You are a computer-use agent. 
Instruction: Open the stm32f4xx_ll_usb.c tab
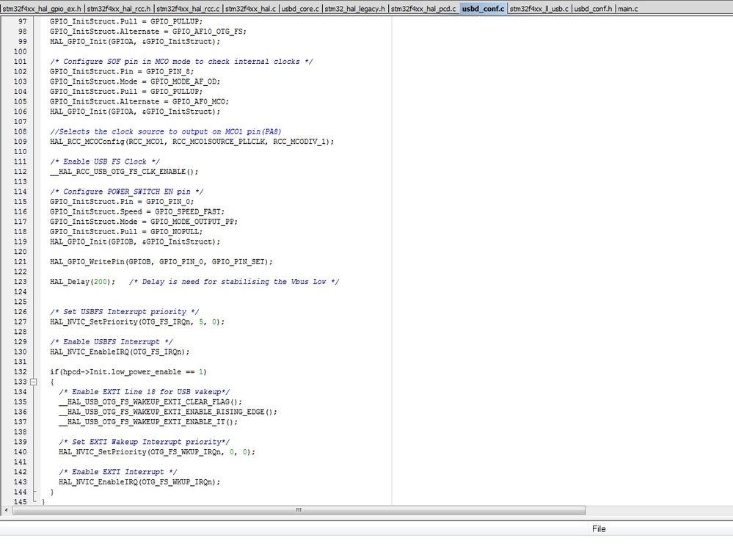click(x=539, y=8)
